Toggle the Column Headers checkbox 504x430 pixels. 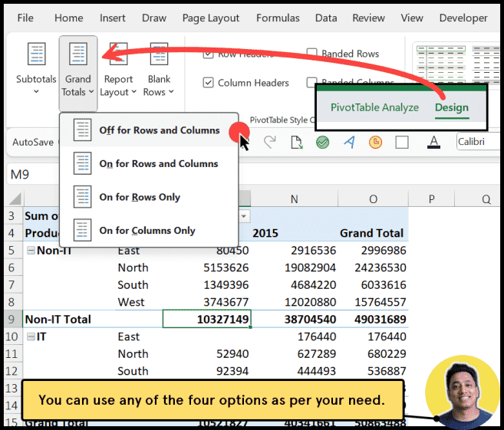point(208,83)
